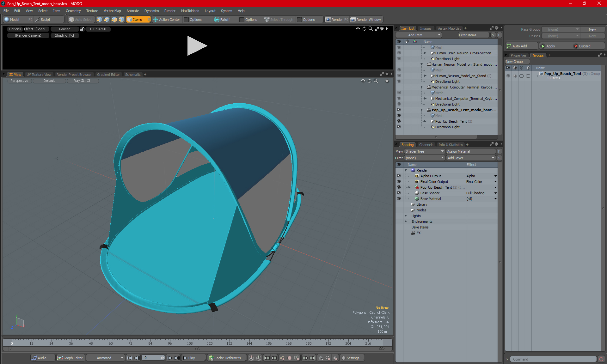The width and height of the screenshot is (607, 364).
Task: Select Vertices selection mode icon
Action: point(100,20)
